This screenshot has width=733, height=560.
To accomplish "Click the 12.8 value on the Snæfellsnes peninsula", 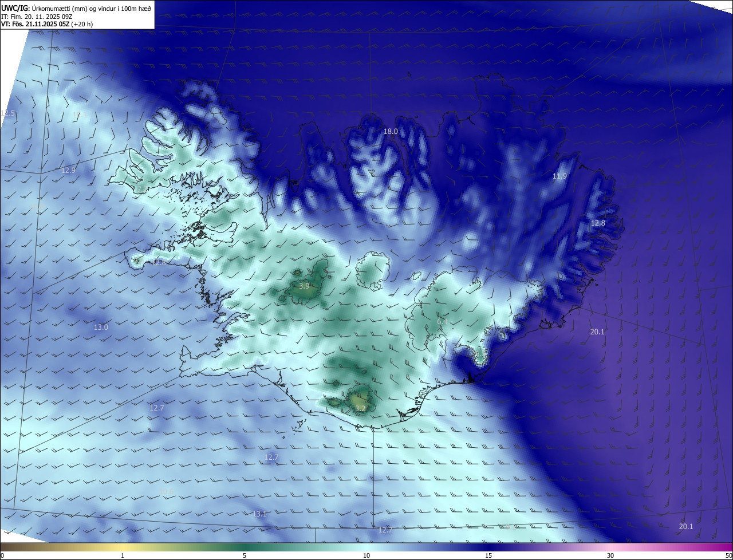I will point(159,263).
